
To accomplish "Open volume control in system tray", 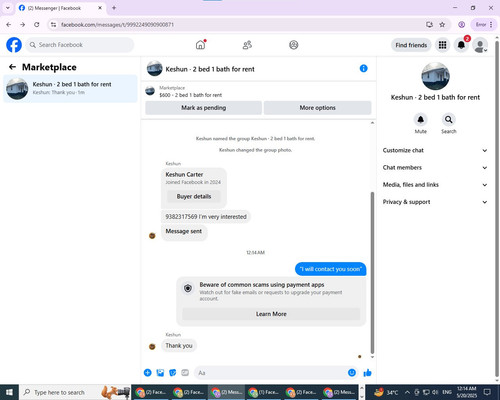I will (435, 392).
